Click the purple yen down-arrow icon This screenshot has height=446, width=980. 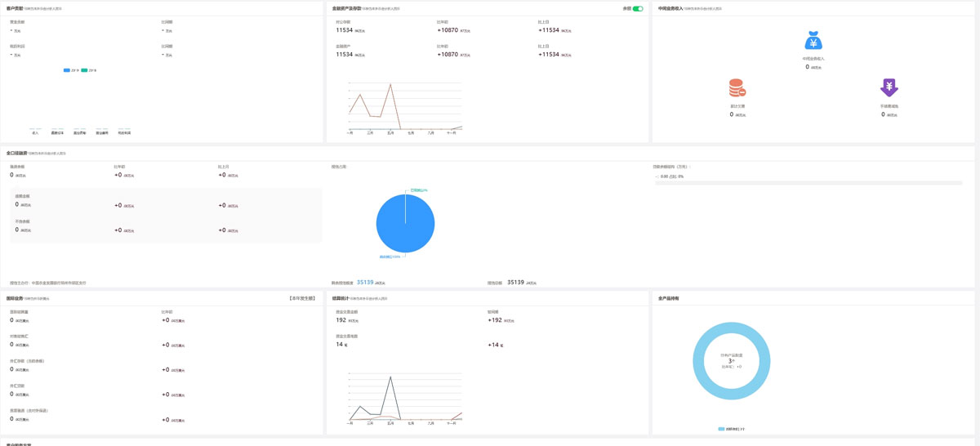pos(889,87)
